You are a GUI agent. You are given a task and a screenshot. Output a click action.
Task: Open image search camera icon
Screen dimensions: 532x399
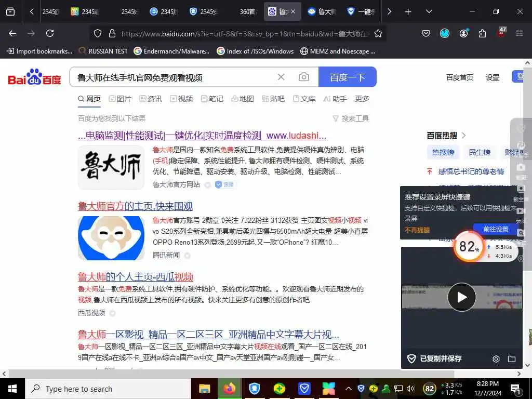(303, 77)
